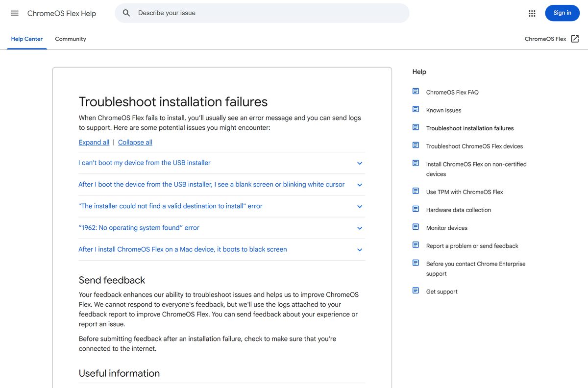Screen dimensions: 588x388
Task: Click the Collapse all link
Action: pyautogui.click(x=135, y=142)
